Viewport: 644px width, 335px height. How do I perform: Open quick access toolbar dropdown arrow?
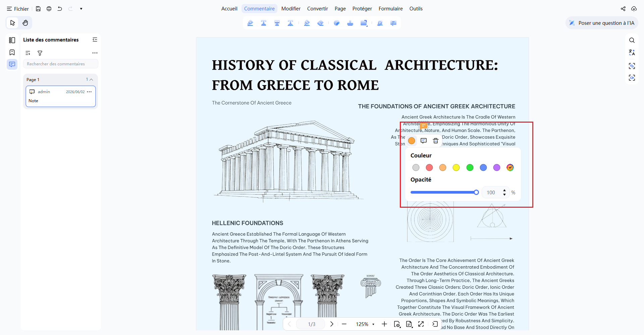[x=81, y=9]
